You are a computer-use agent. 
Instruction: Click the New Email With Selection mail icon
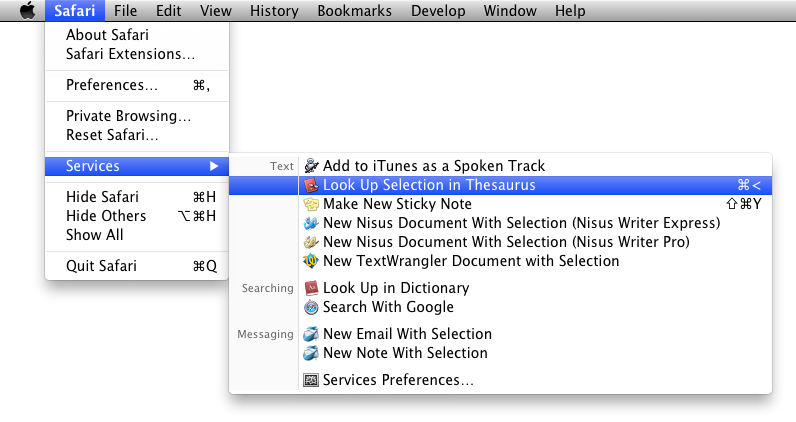pyautogui.click(x=311, y=334)
